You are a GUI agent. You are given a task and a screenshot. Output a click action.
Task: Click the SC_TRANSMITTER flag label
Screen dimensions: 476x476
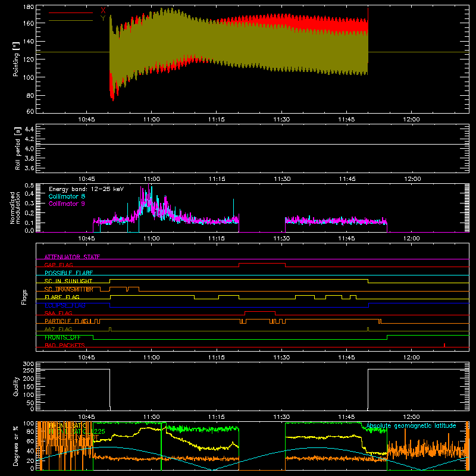coord(68,289)
